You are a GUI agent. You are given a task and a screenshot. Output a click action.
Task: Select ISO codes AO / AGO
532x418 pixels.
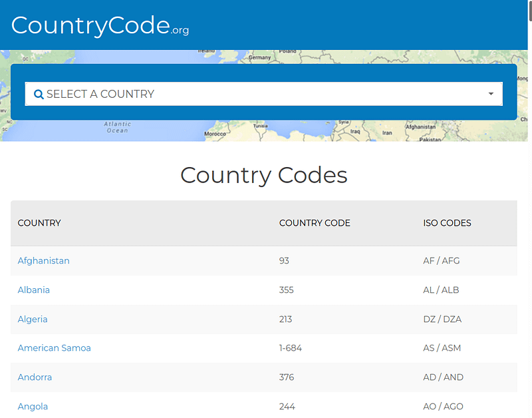(x=443, y=407)
